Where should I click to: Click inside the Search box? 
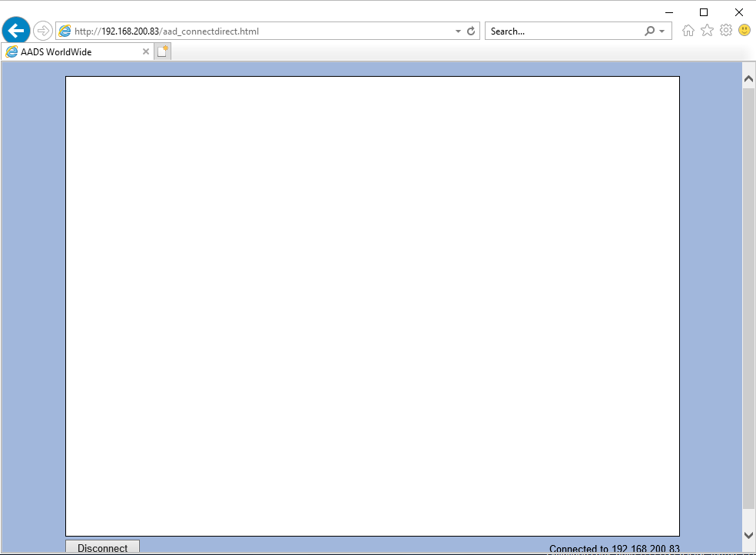click(x=561, y=31)
